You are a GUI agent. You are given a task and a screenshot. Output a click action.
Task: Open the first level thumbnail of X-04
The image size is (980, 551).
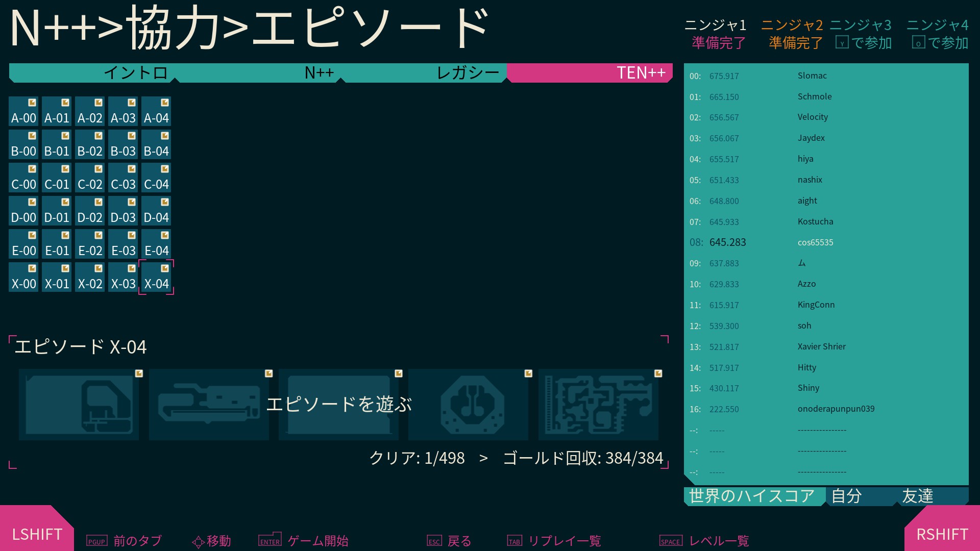tap(79, 405)
